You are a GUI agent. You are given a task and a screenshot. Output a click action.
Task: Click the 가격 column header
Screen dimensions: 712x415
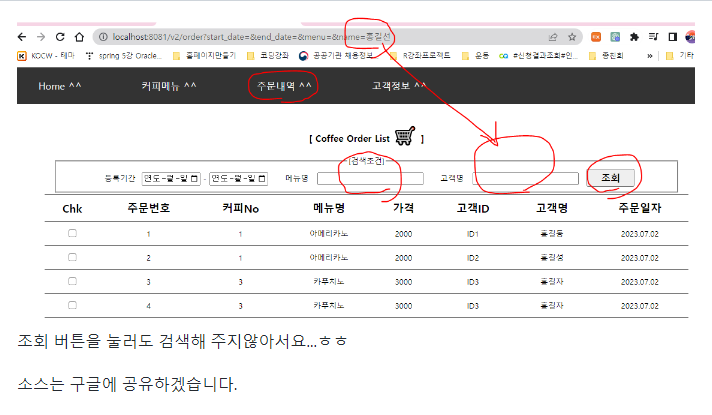403,208
